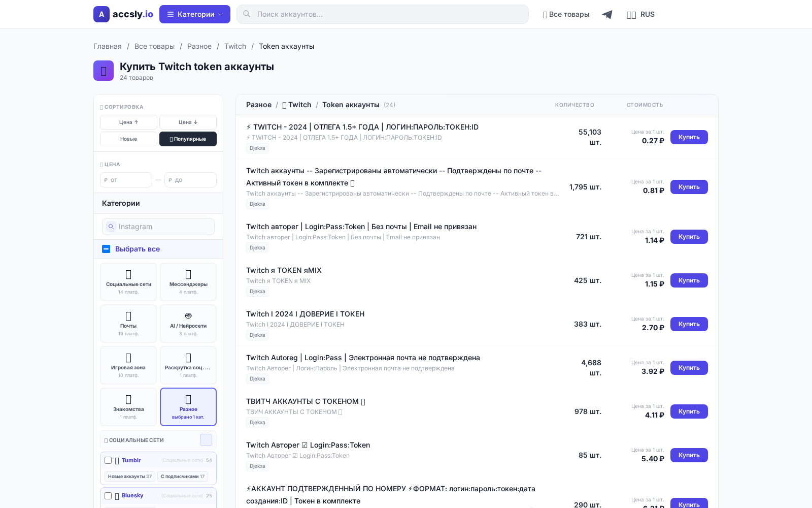The height and width of the screenshot is (508, 812).
Task: Click Djekxa seller tag on Twitch я TOKEN row
Action: [x=257, y=292]
